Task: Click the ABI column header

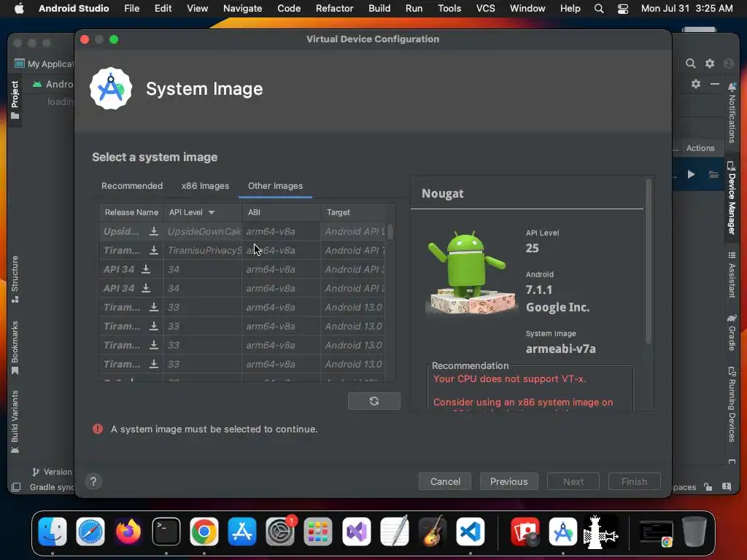Action: [281, 212]
